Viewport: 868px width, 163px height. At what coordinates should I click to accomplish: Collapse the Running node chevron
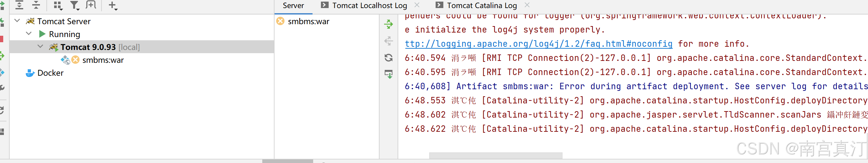[x=29, y=34]
